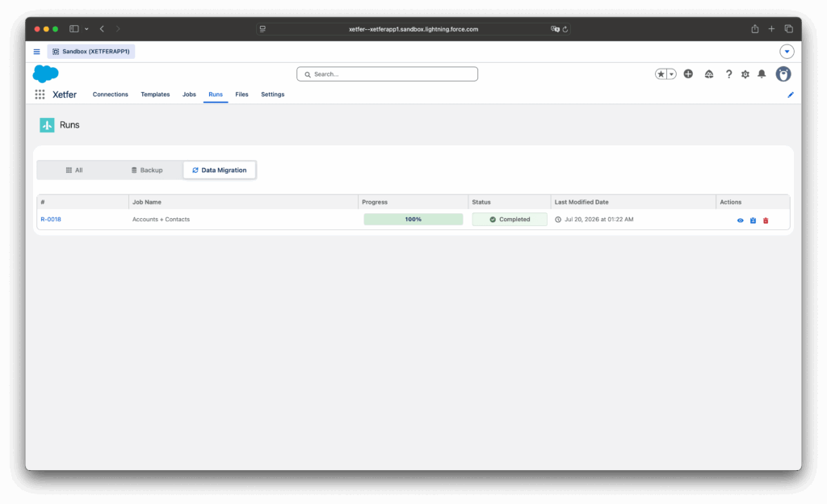Go to the Settings tab

point(273,94)
